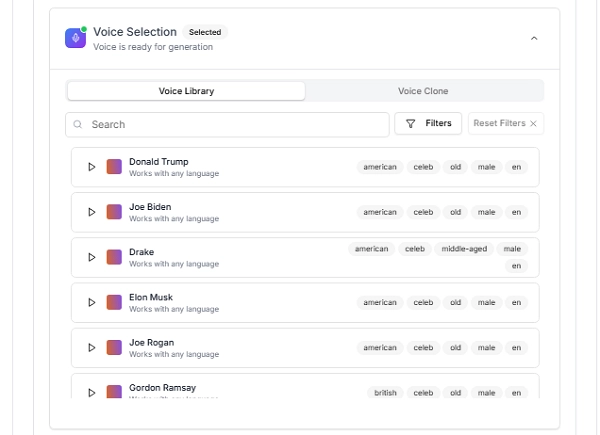Screen dimensions: 600x435
Task: Select the Gordon Ramsay voice name
Action: [162, 388]
